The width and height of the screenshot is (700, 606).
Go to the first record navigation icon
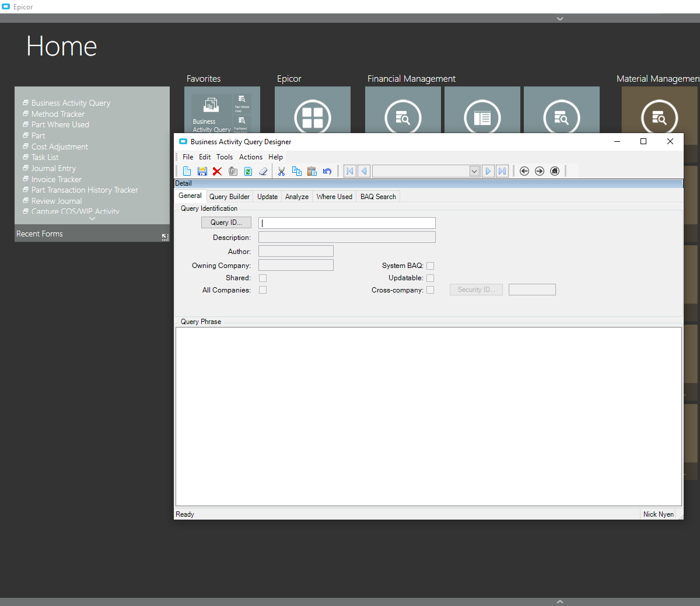[x=349, y=171]
